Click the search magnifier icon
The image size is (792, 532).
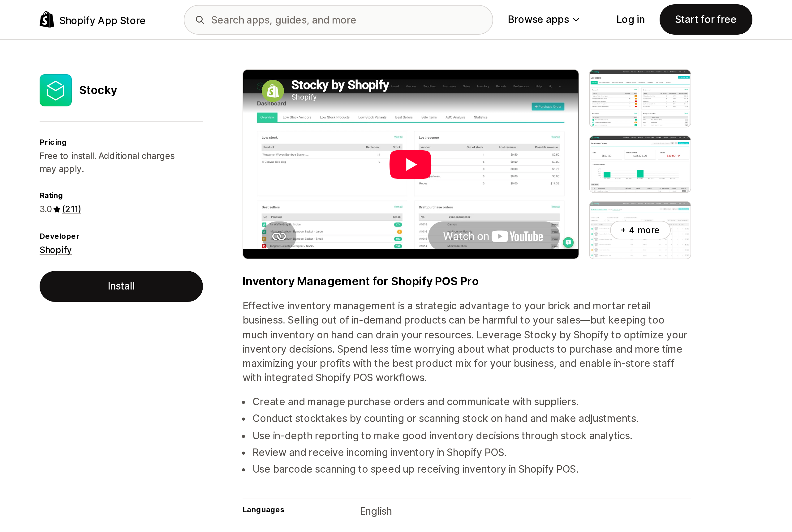[200, 20]
